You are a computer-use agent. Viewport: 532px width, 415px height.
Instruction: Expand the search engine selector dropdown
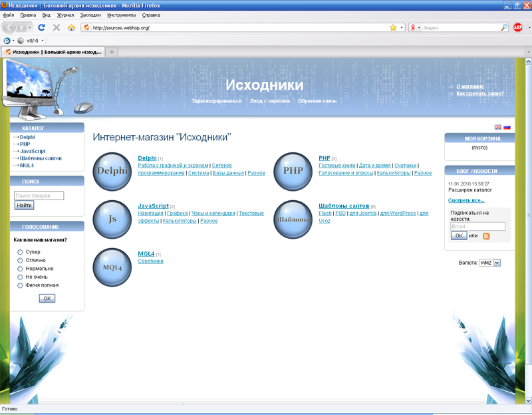420,28
